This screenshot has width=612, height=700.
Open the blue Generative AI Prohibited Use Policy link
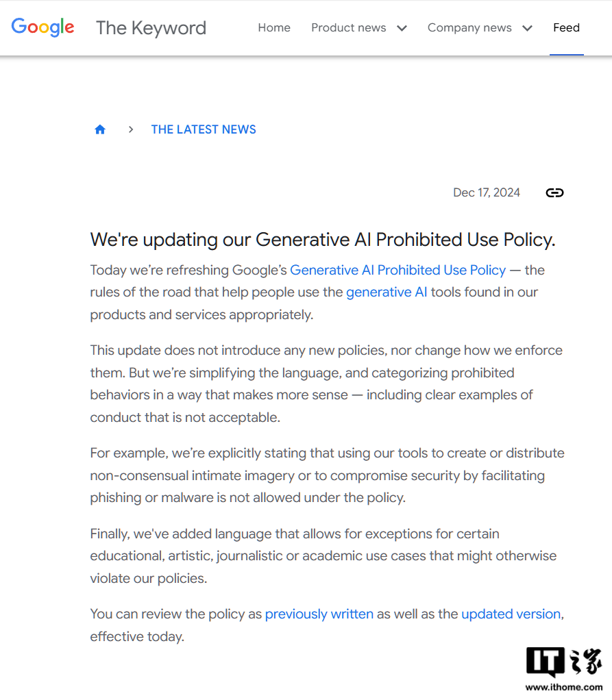(397, 270)
